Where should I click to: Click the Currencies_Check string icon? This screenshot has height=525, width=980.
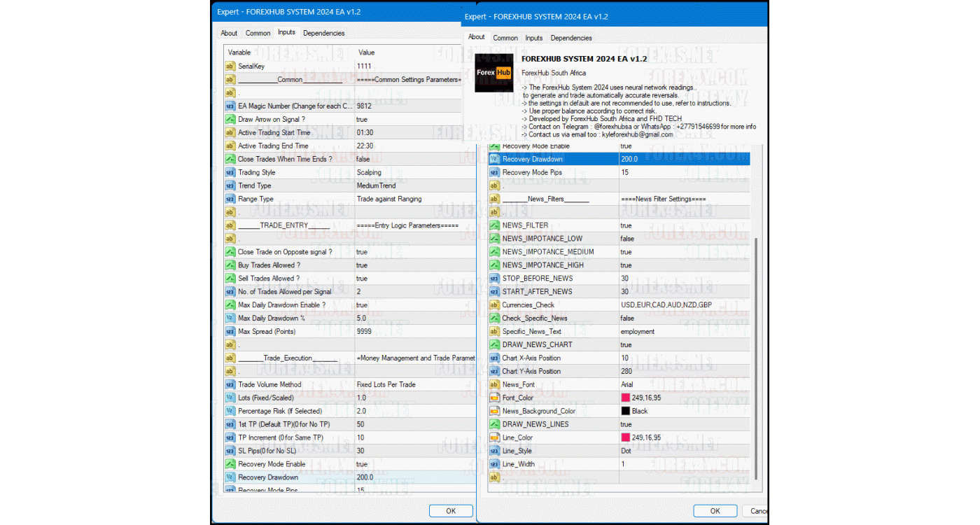pos(495,305)
